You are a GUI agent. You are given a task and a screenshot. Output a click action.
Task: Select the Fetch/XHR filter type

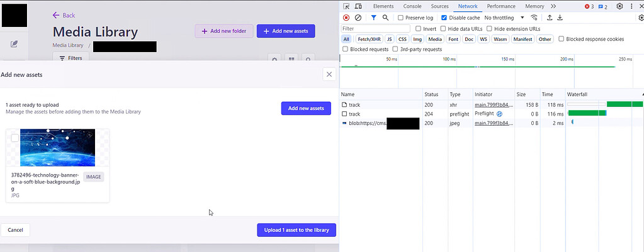(368, 39)
